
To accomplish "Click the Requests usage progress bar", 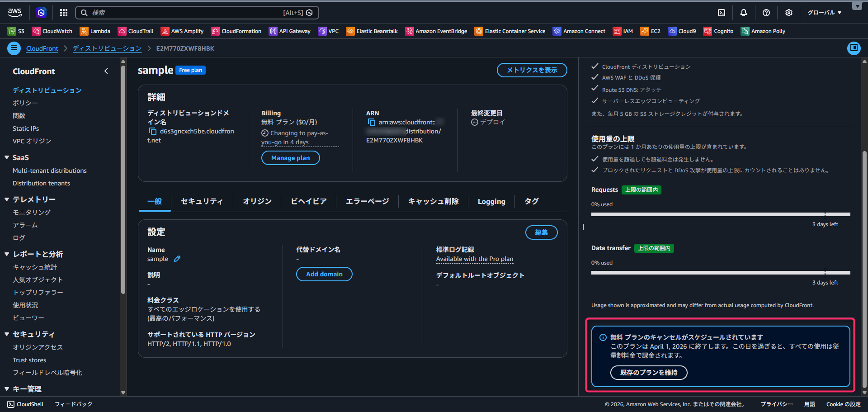I will [720, 214].
